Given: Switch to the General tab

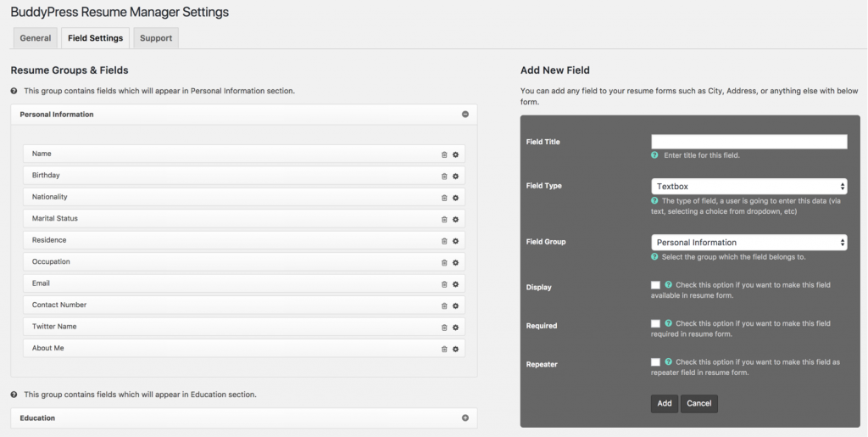Looking at the screenshot, I should coord(36,38).
